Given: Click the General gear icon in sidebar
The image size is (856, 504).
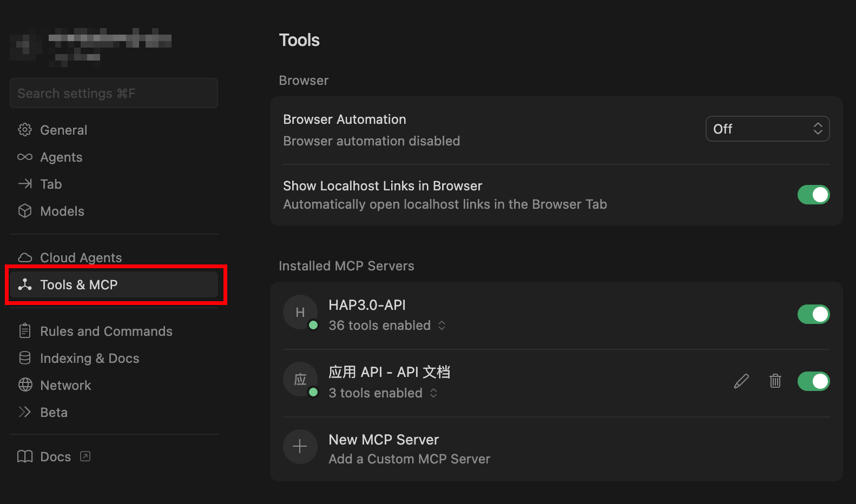Looking at the screenshot, I should point(25,130).
